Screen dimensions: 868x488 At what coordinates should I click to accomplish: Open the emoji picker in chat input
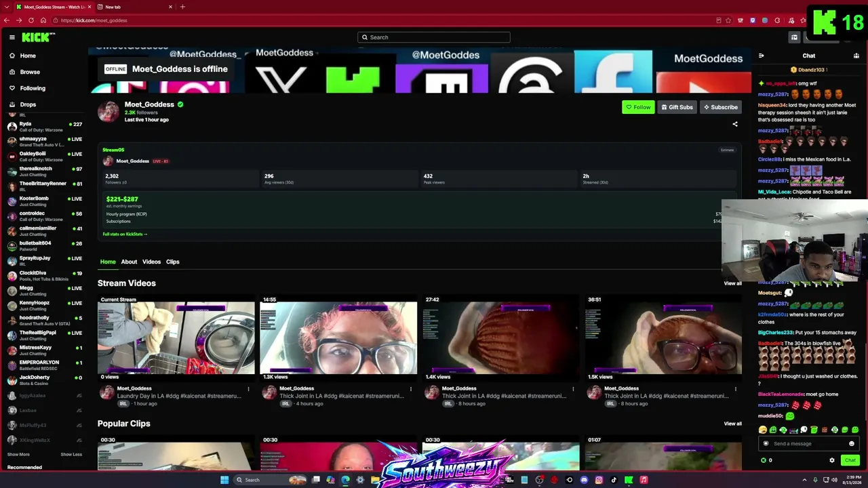[x=852, y=444]
